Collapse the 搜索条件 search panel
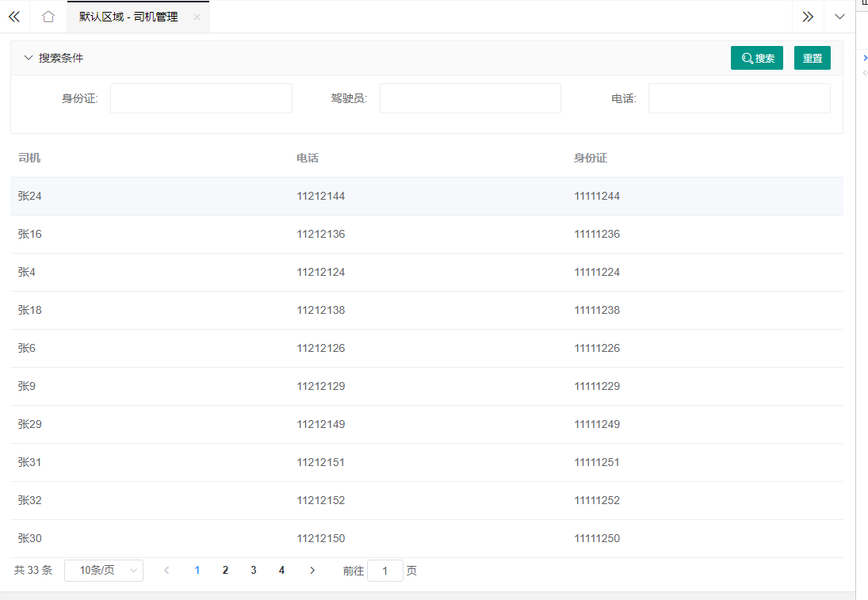The width and height of the screenshot is (868, 600). (29, 57)
